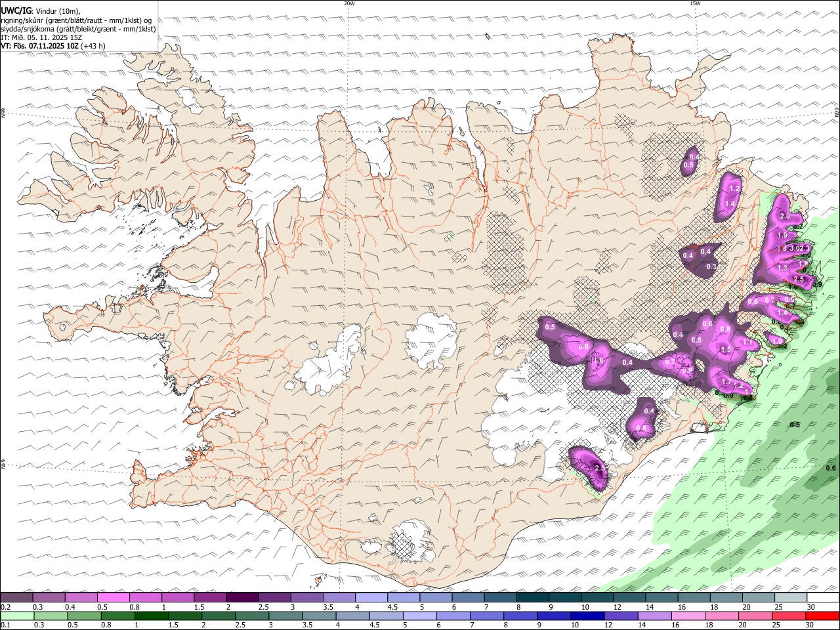Select the '0.1' label in the bottom legend row
This screenshot has width=840, height=630.
tap(5, 625)
